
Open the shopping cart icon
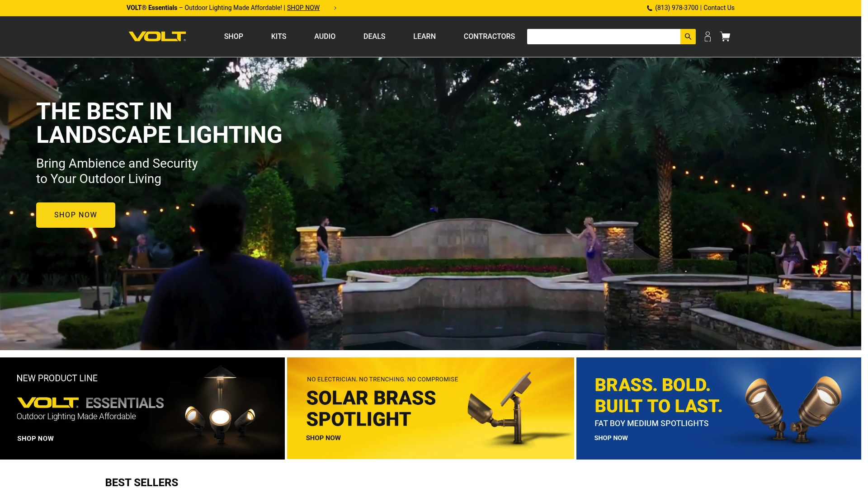click(725, 37)
